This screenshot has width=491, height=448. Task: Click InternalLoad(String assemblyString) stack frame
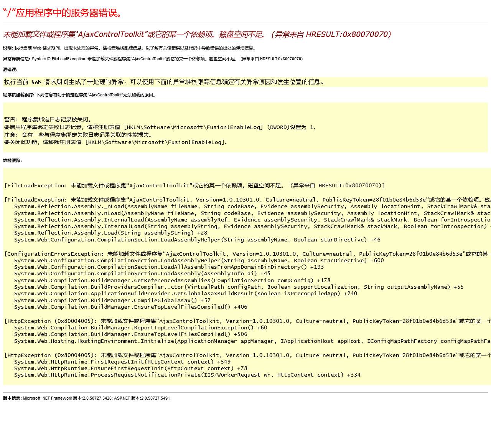coord(252,226)
